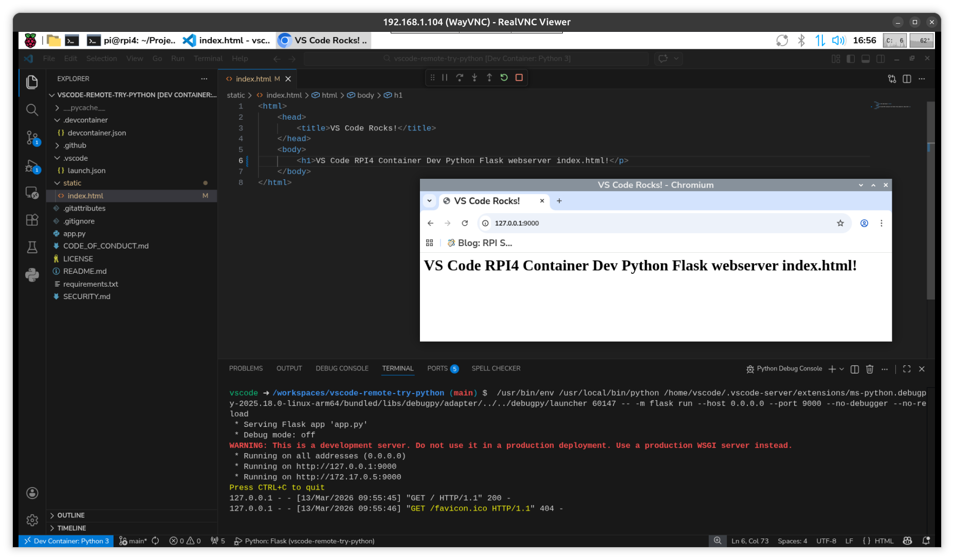954x560 pixels.
Task: Collapse the static folder
Action: [72, 183]
